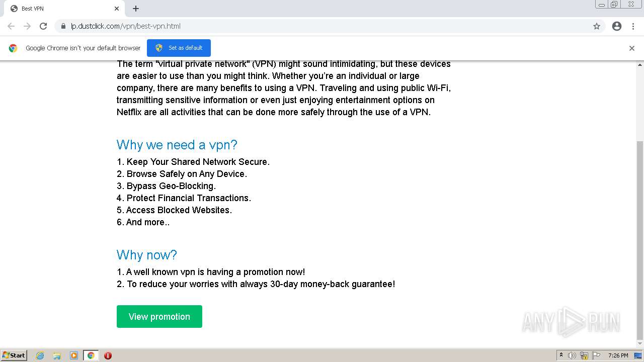Viewport: 644px width, 362px height.
Task: Click the lock icon in address bar
Action: [x=63, y=26]
